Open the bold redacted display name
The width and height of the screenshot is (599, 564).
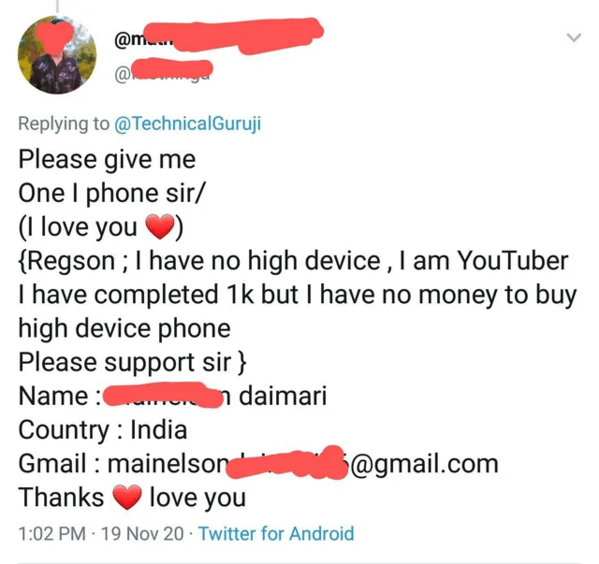point(219,37)
